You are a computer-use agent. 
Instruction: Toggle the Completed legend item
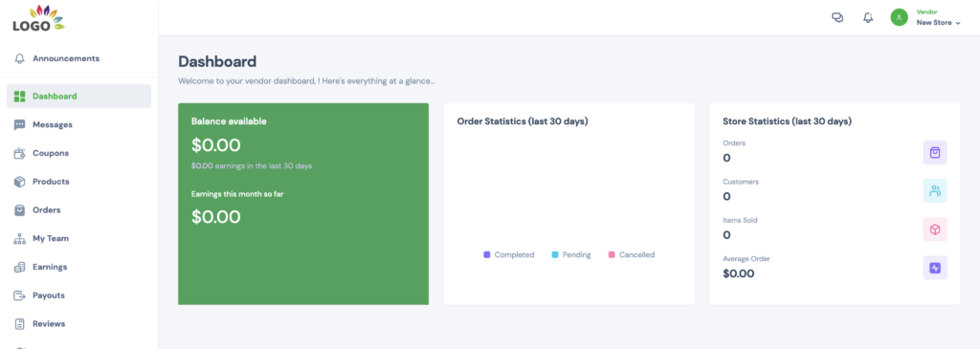click(509, 254)
